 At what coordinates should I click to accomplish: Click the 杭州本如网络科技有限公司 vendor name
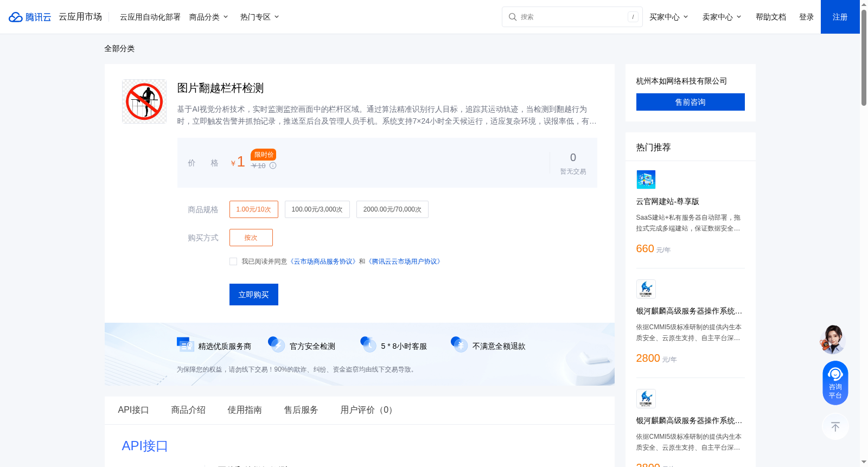pos(681,81)
